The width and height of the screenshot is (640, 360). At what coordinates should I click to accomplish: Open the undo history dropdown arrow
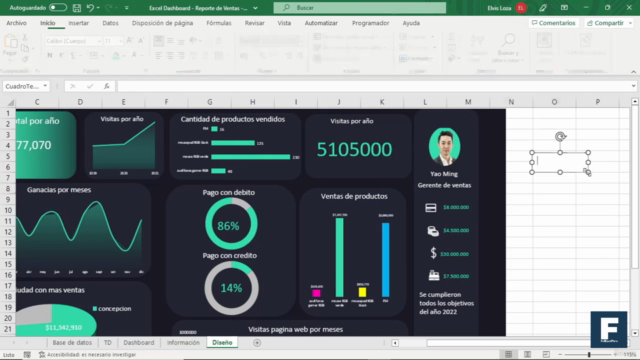click(x=98, y=8)
